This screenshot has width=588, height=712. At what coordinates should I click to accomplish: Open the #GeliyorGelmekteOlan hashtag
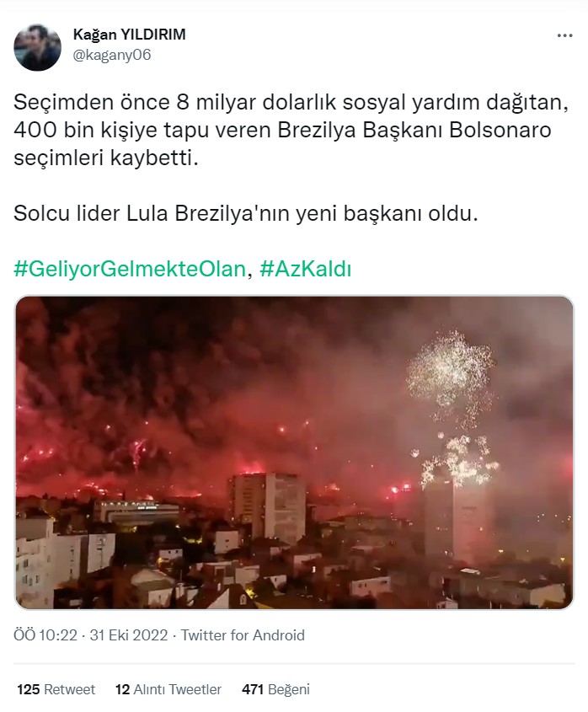click(x=130, y=269)
